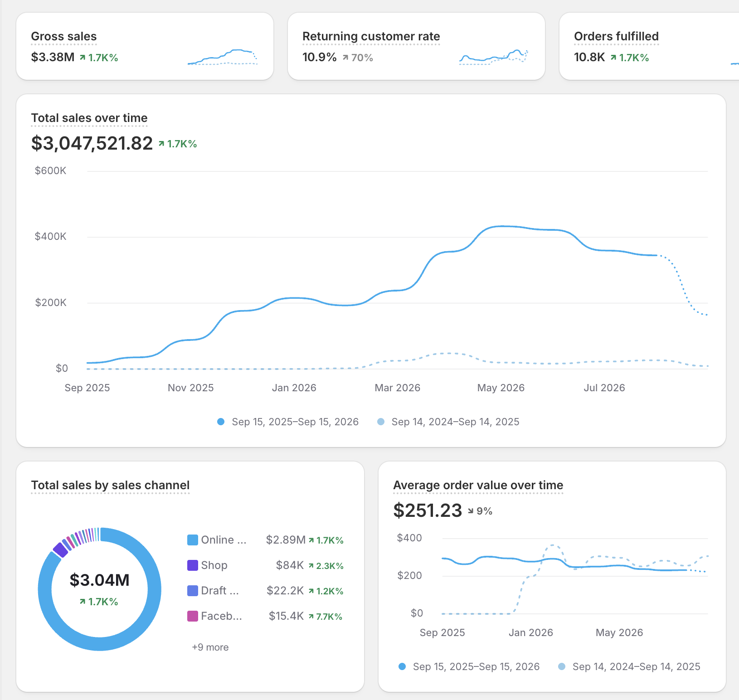
Task: Click the $600K axis label
Action: click(x=51, y=170)
